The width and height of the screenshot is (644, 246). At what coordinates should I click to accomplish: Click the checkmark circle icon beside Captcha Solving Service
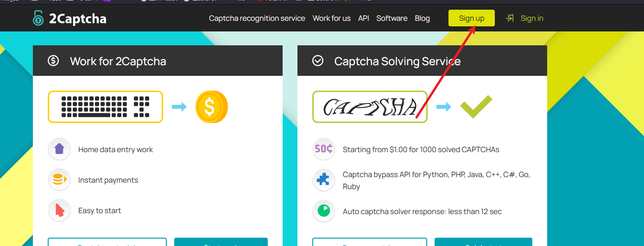(x=318, y=61)
